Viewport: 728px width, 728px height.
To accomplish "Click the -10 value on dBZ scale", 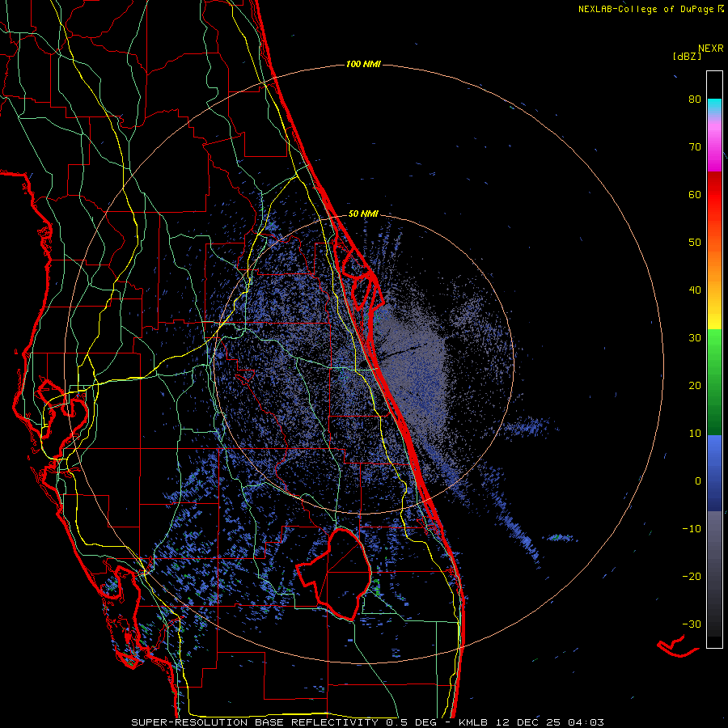I will tap(692, 529).
